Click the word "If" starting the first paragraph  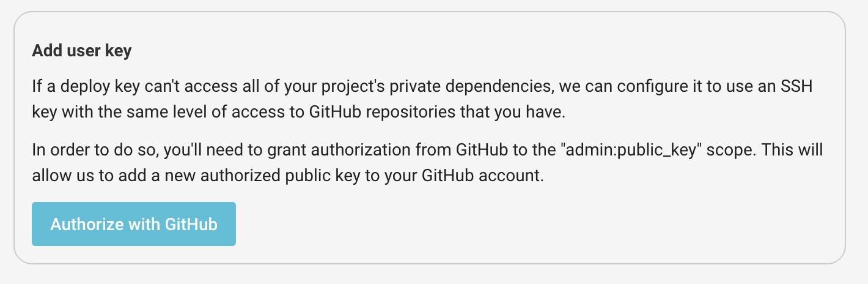tap(37, 87)
